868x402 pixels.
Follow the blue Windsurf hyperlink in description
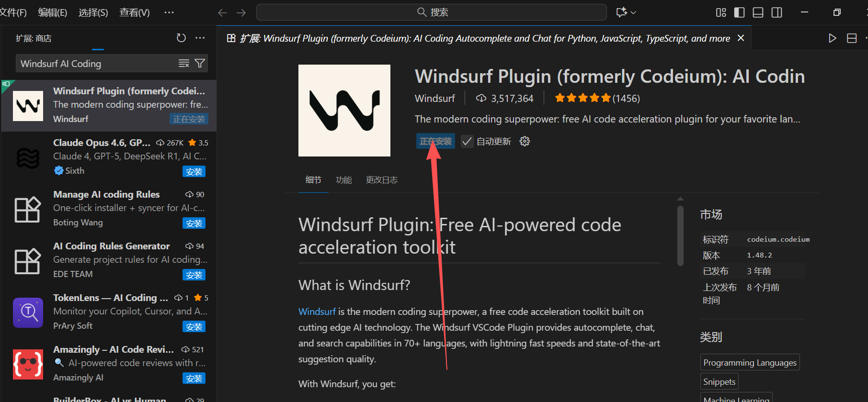tap(317, 312)
